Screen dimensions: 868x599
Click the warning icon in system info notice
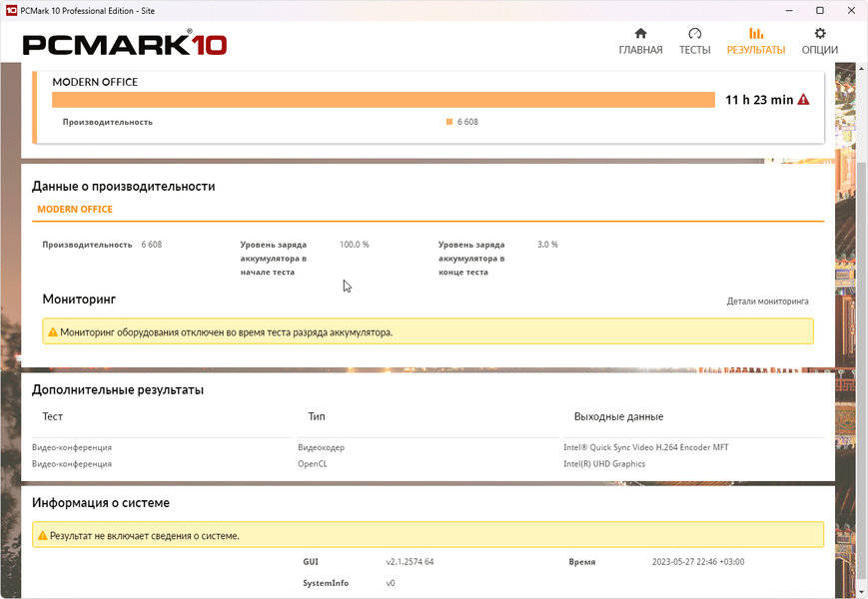click(x=43, y=535)
